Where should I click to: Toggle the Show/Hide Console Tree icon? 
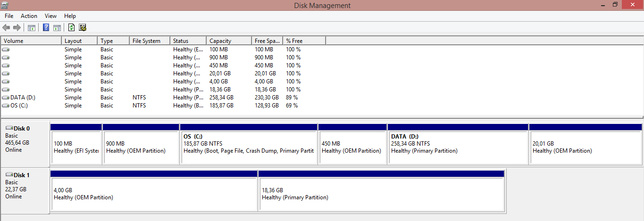pos(32,28)
